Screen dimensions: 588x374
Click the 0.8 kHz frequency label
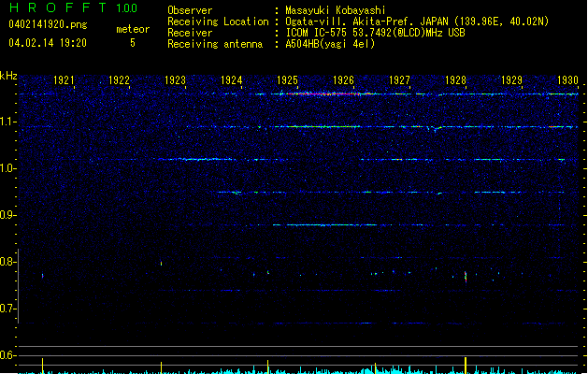pos(8,262)
